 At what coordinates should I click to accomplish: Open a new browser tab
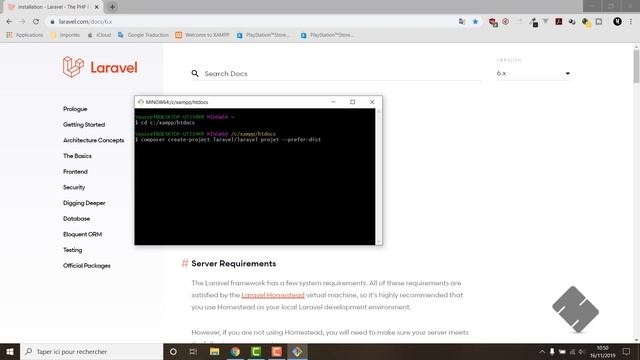pyautogui.click(x=112, y=7)
